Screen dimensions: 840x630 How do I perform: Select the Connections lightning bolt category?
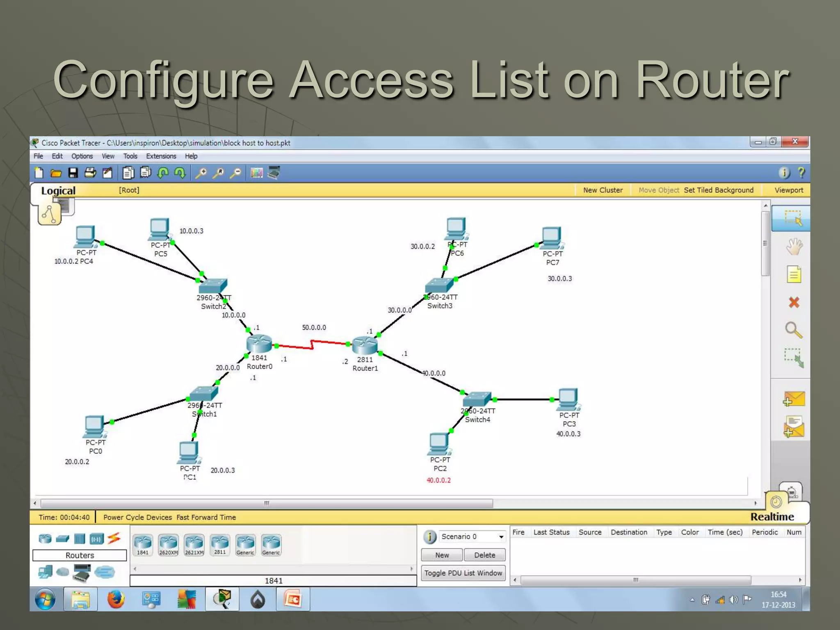pos(114,538)
